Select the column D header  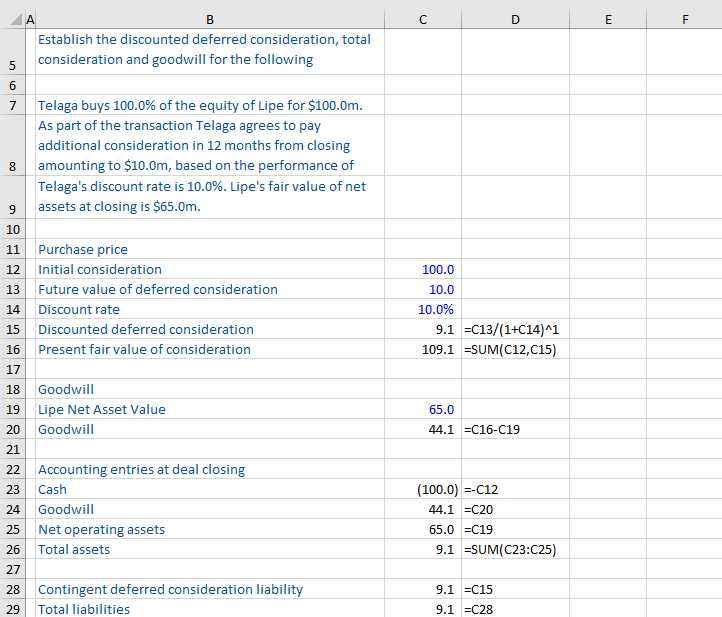515,17
